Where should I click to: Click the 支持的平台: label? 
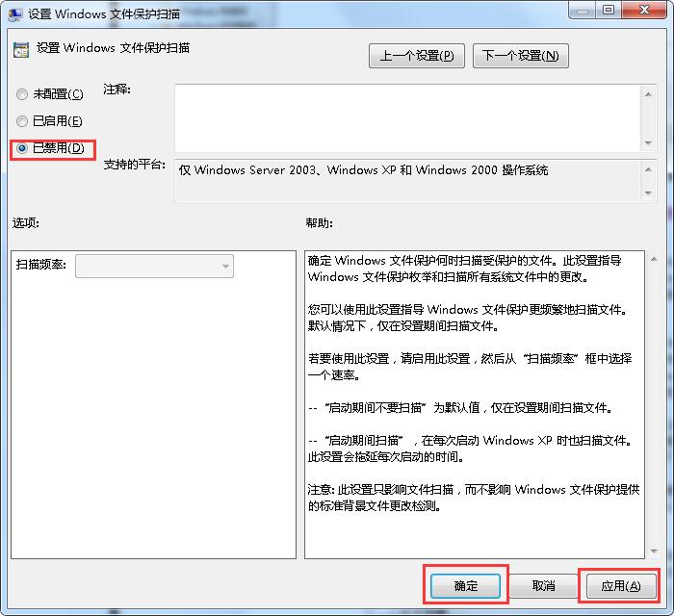[135, 165]
